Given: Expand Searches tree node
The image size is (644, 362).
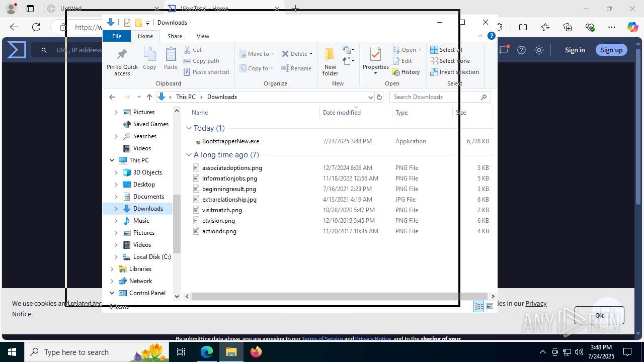Looking at the screenshot, I should pos(116,136).
